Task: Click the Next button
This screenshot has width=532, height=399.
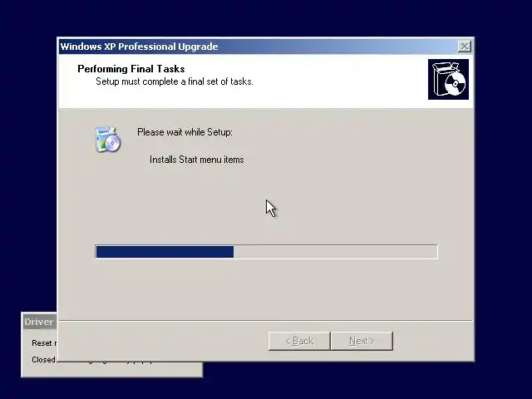Action: 362,341
